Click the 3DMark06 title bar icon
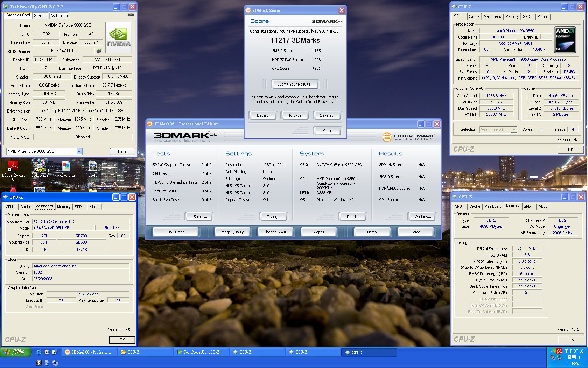This screenshot has height=368, width=588. (x=150, y=124)
